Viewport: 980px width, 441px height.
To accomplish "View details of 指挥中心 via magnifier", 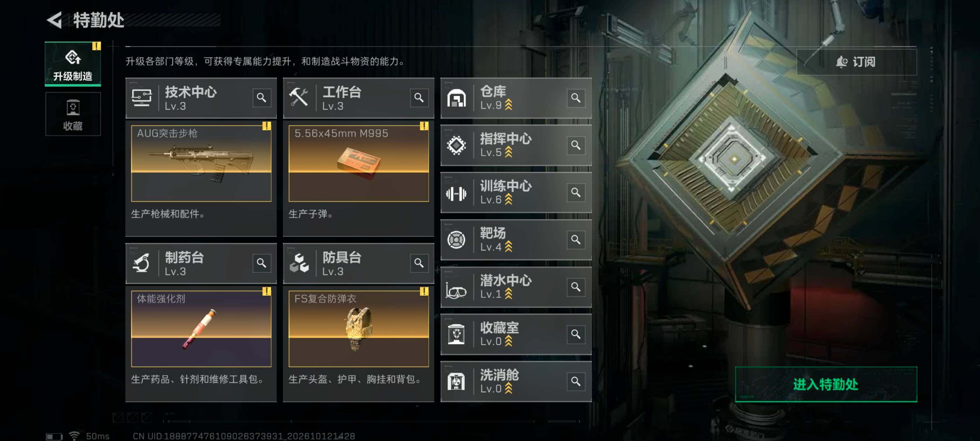I will [x=576, y=145].
